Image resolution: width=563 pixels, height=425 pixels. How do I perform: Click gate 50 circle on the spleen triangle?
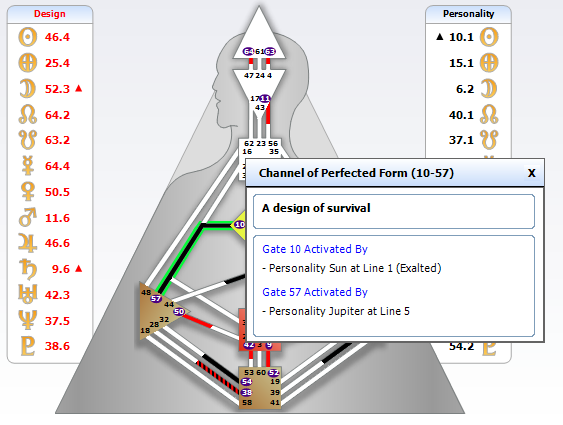(179, 312)
